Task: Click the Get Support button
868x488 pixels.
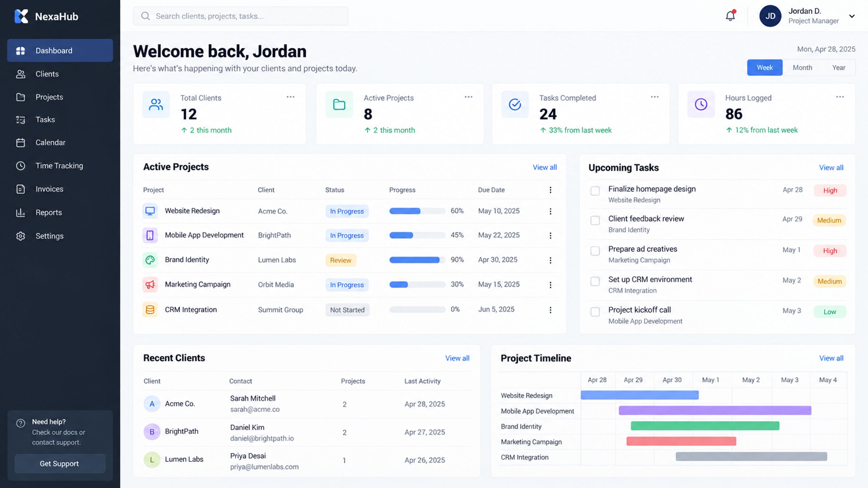Action: click(x=60, y=464)
